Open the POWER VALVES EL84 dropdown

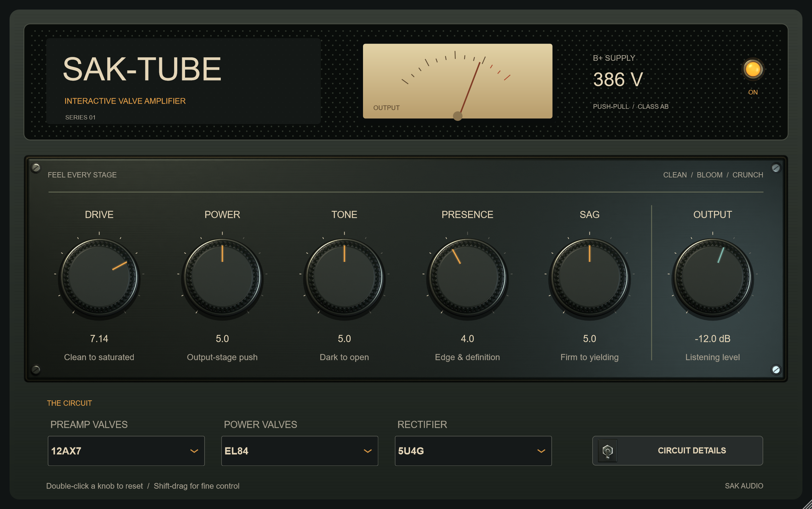click(300, 451)
